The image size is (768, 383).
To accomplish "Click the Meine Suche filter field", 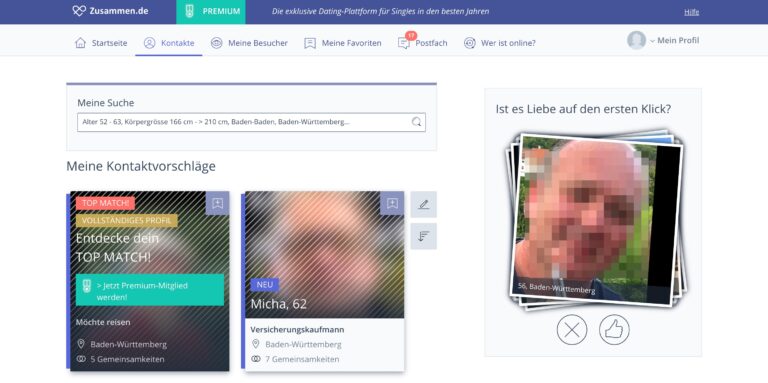I will 251,122.
